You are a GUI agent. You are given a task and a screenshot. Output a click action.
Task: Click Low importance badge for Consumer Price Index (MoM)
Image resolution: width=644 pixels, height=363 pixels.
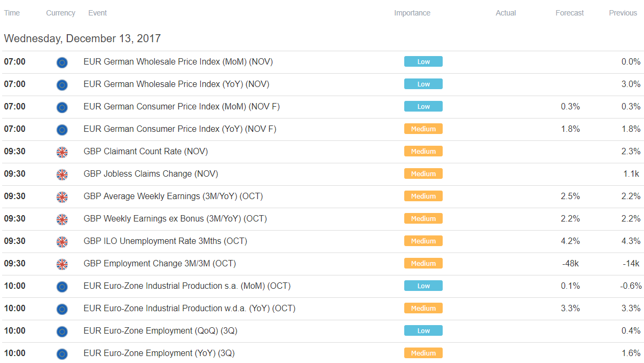tap(423, 107)
